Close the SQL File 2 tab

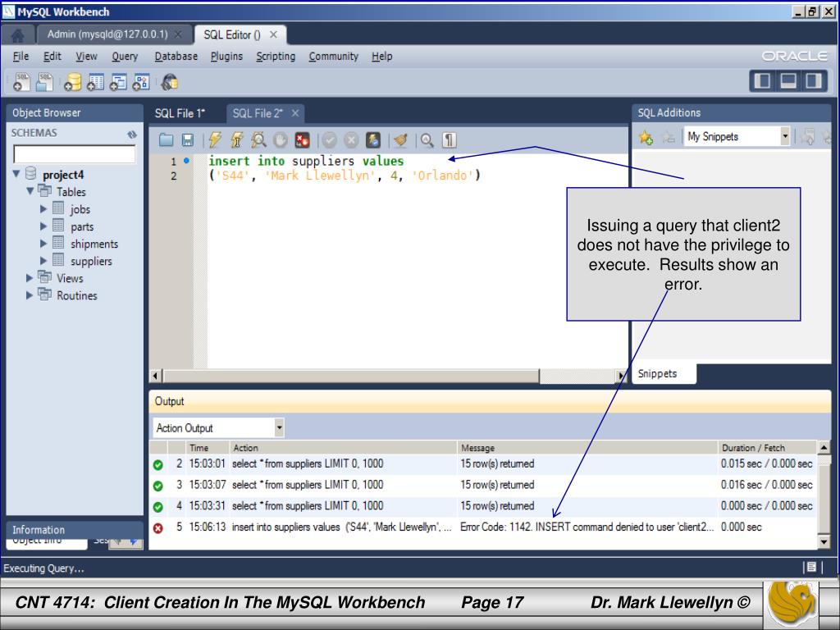pyautogui.click(x=294, y=113)
